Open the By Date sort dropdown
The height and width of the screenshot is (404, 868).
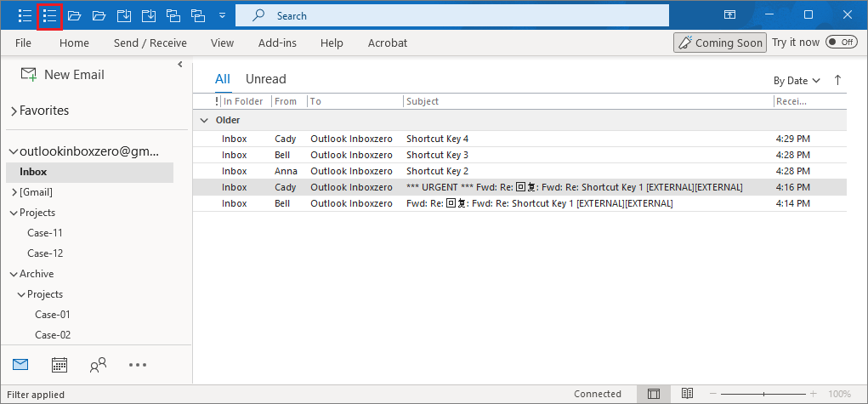(796, 81)
